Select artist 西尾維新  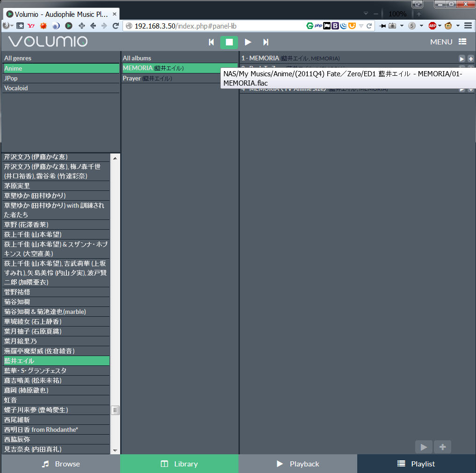[56, 420]
